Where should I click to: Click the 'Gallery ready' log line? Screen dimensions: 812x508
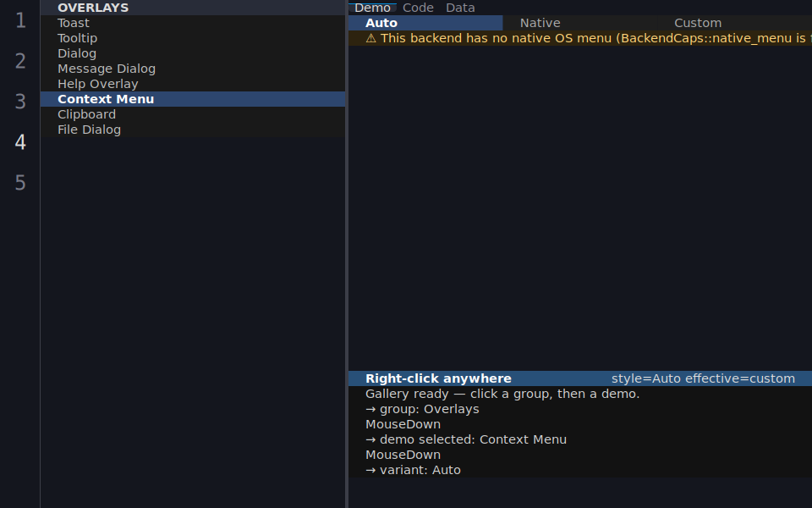pos(580,394)
